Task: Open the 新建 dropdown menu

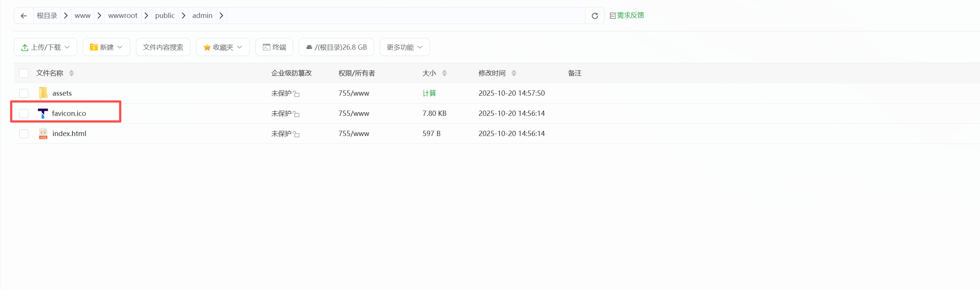Action: coord(106,47)
